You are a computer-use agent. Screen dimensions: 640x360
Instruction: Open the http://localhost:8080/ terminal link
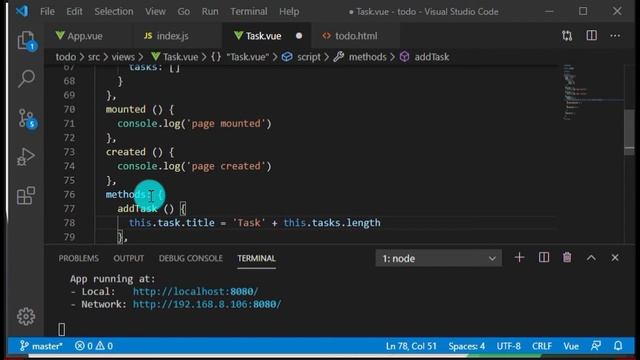pyautogui.click(x=196, y=291)
